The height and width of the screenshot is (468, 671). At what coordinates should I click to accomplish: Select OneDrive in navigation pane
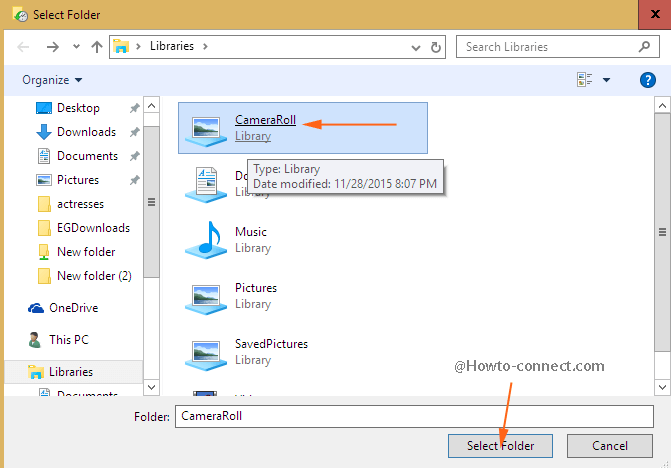pyautogui.click(x=74, y=308)
